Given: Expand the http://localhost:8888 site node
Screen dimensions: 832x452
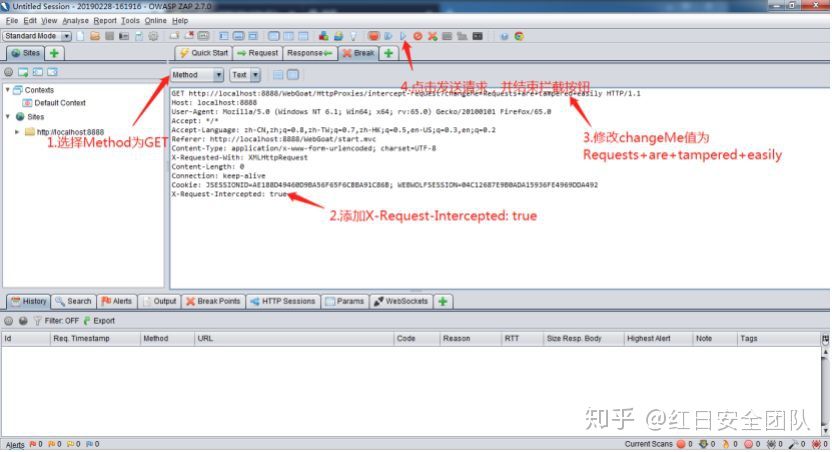Looking at the screenshot, I should point(17,132).
